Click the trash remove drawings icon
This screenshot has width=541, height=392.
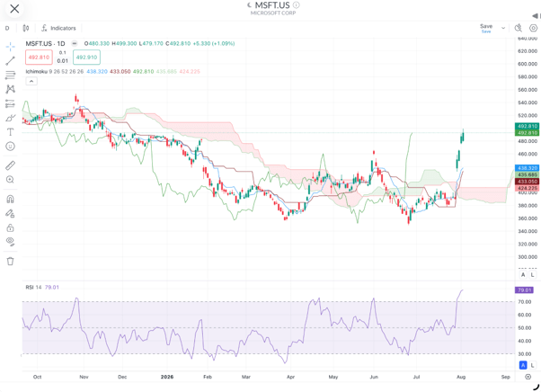point(11,262)
